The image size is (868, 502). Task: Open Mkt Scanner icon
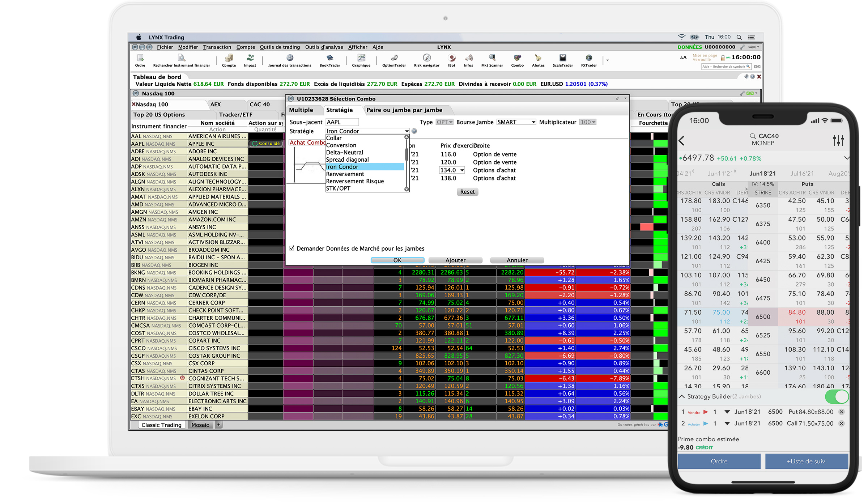click(492, 60)
